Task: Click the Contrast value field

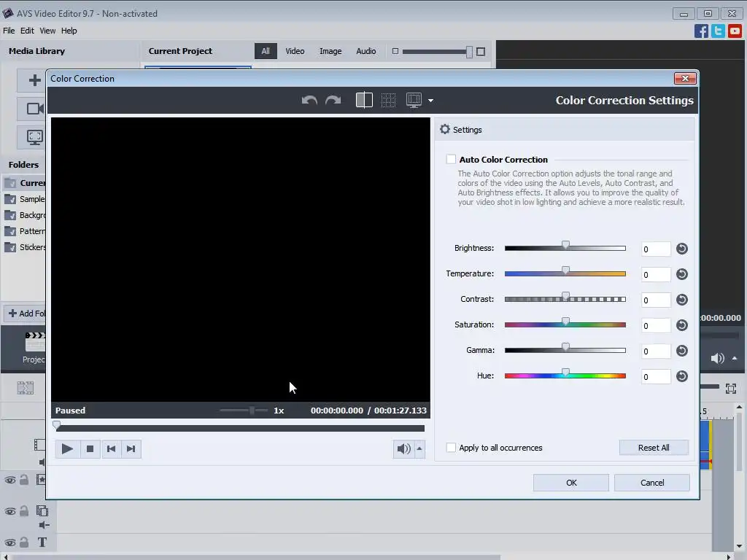Action: [x=656, y=300]
